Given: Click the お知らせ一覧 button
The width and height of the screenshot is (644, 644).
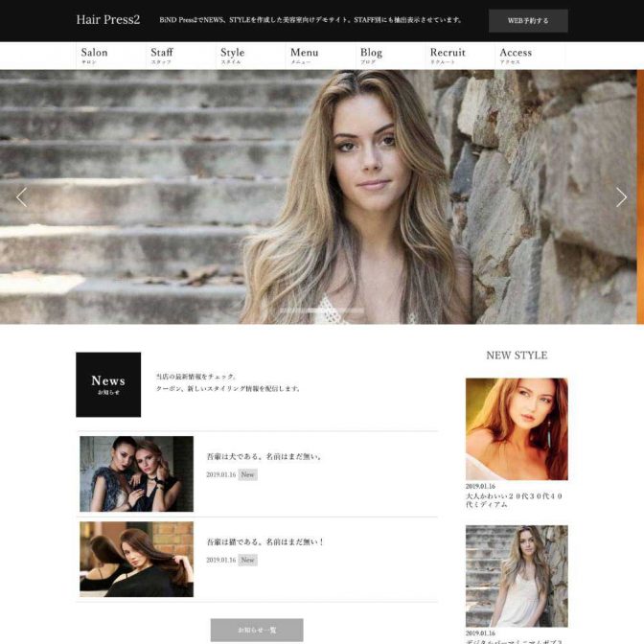Looking at the screenshot, I should pos(257,630).
